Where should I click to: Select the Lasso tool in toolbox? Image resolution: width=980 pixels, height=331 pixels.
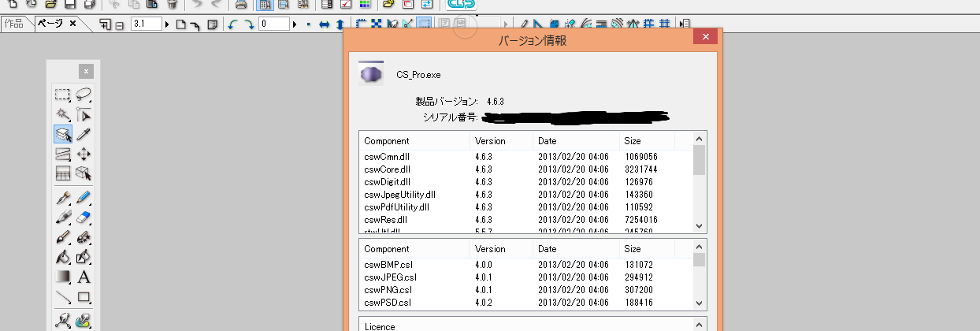click(x=84, y=95)
